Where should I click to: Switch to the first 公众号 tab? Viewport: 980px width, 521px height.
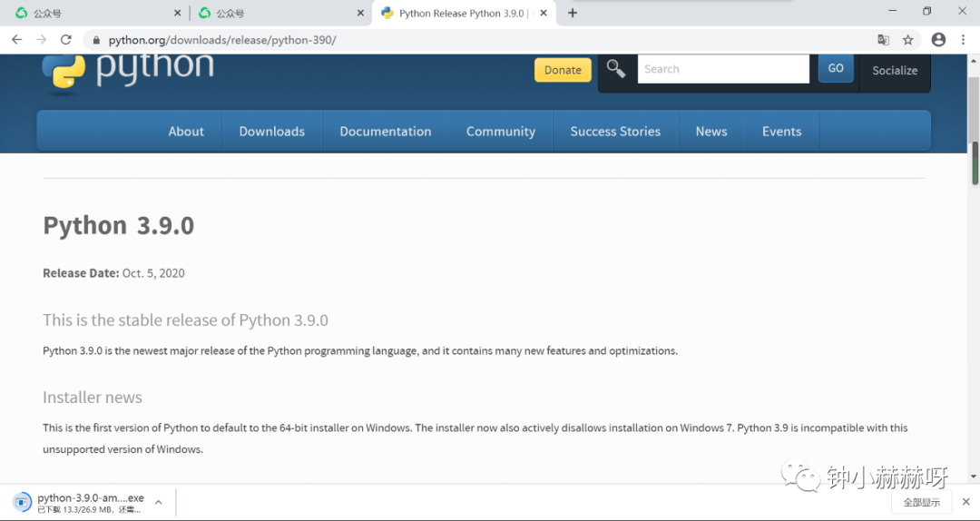(x=95, y=13)
